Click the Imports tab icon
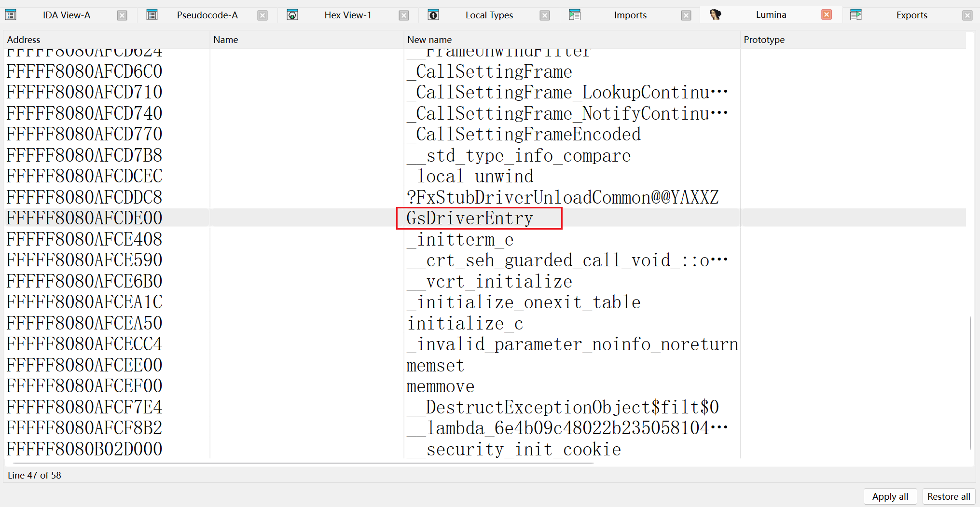 pyautogui.click(x=575, y=15)
